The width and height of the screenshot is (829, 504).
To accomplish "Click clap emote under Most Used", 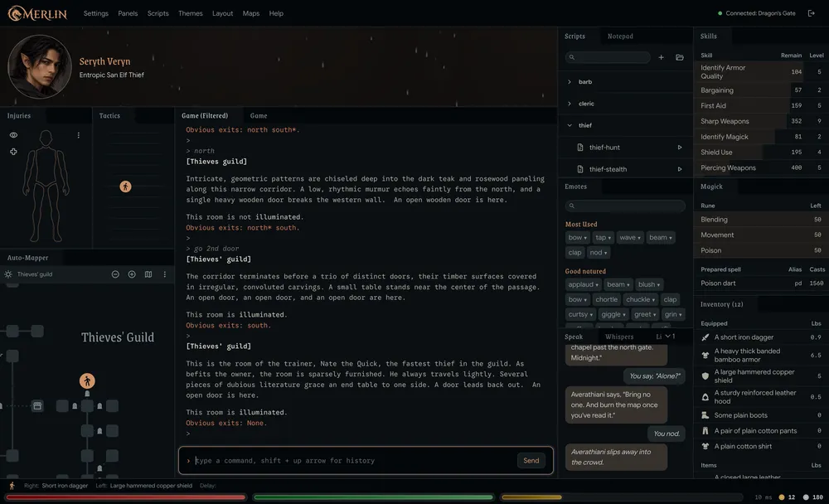I will (x=574, y=253).
